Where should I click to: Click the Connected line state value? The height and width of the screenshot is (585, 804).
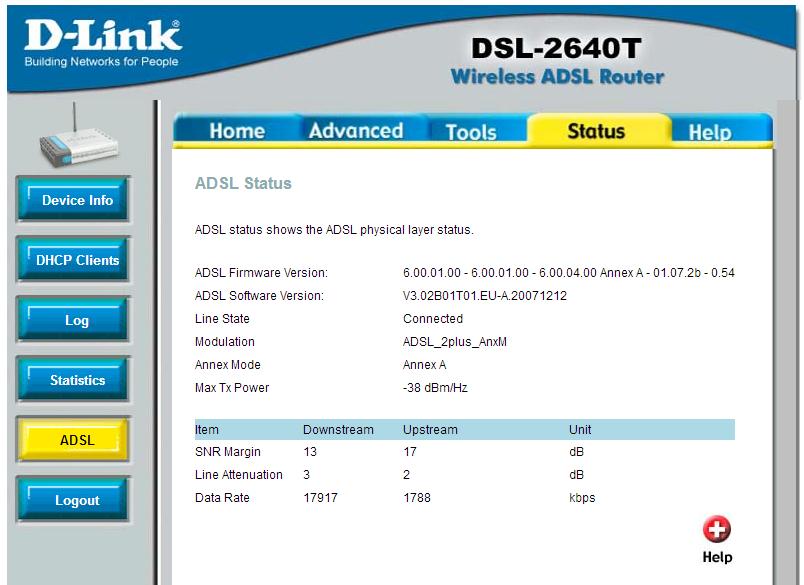(x=433, y=319)
